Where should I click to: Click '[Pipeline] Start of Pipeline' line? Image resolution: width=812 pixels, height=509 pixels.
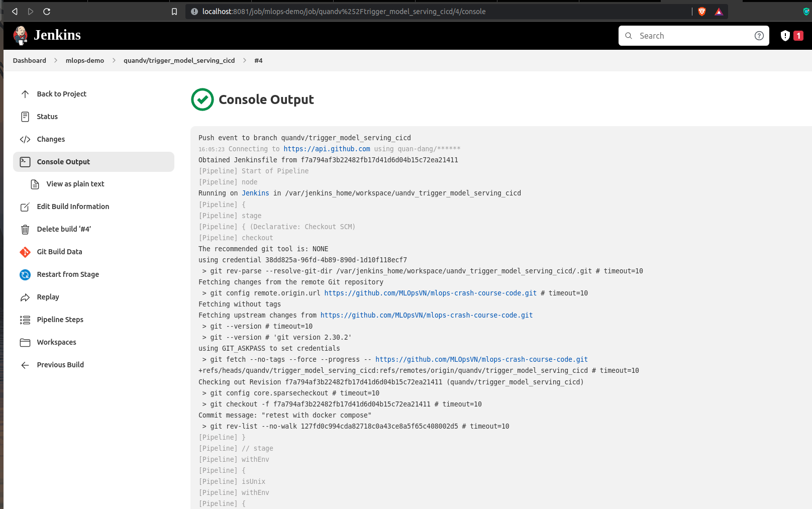pyautogui.click(x=254, y=171)
